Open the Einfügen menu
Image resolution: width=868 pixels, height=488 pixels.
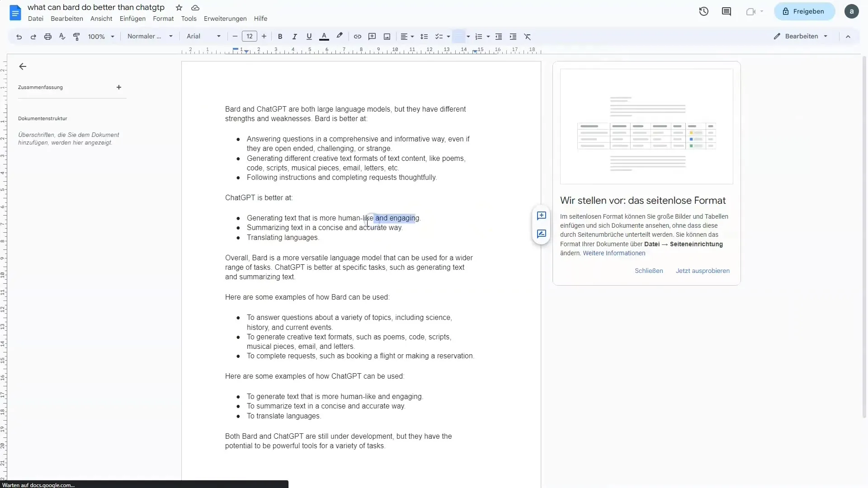point(132,19)
